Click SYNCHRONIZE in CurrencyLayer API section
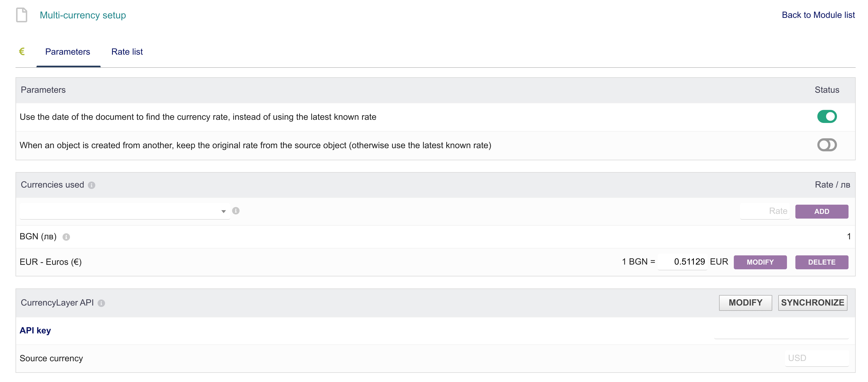 tap(812, 303)
